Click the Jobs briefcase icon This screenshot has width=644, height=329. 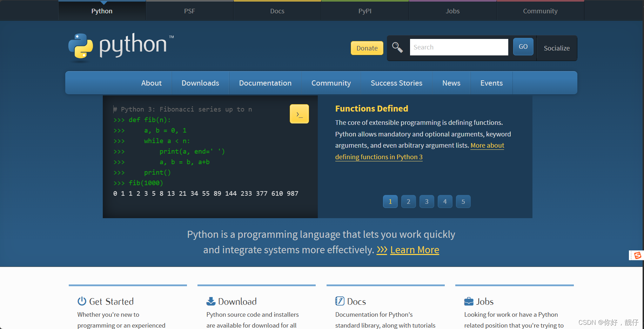[469, 301]
